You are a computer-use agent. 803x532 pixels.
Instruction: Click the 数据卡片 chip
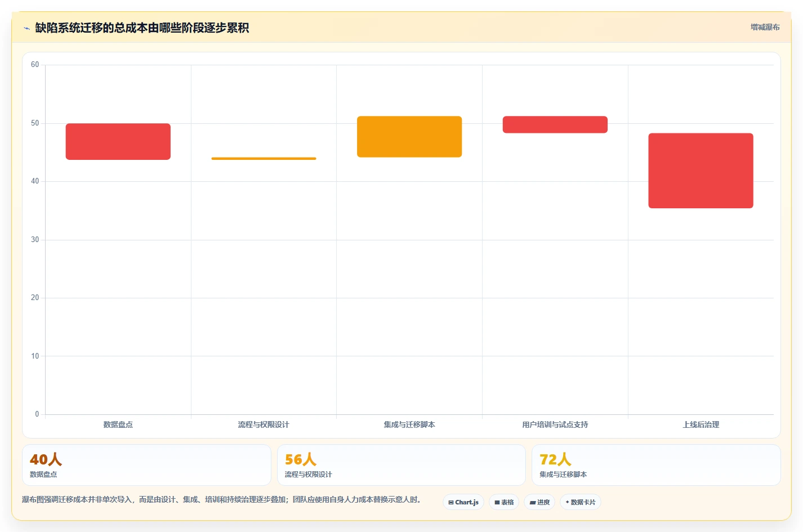tap(581, 502)
